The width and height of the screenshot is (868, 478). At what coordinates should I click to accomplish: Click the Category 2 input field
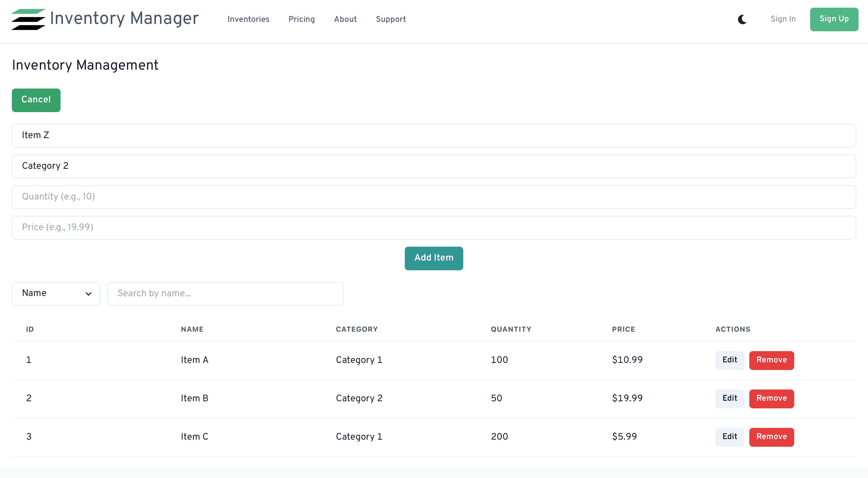434,166
